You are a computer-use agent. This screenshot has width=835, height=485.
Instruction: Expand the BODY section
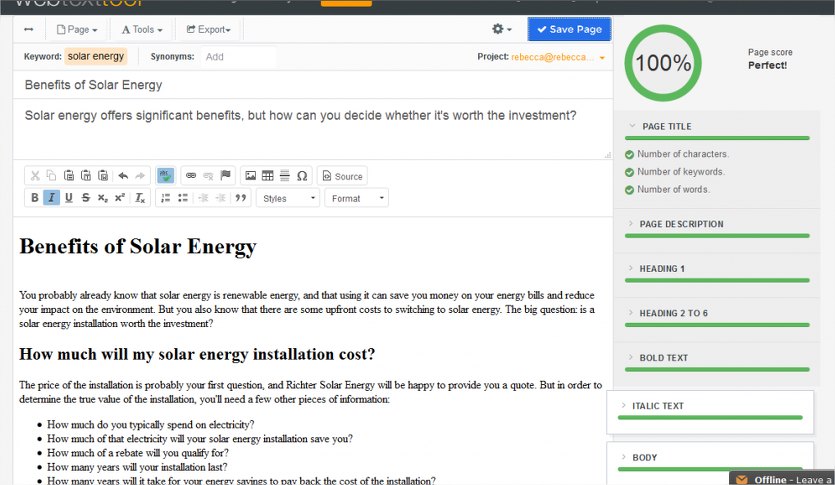pos(624,457)
